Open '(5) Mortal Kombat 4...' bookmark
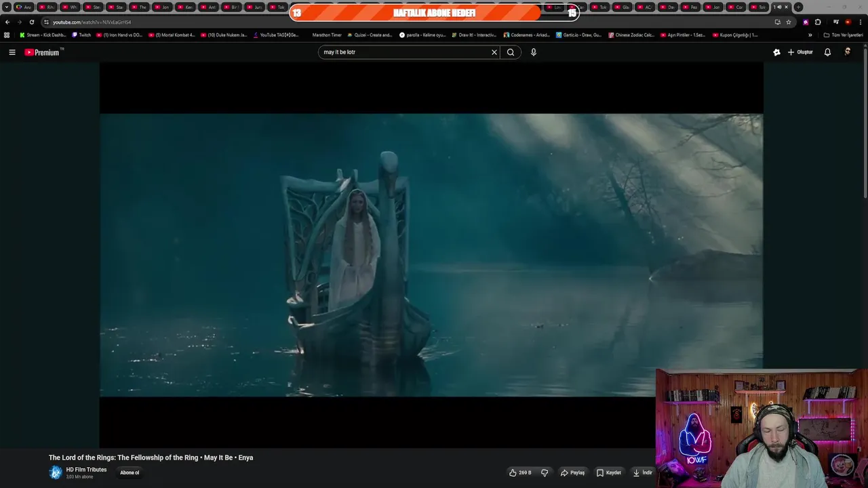 coord(172,35)
